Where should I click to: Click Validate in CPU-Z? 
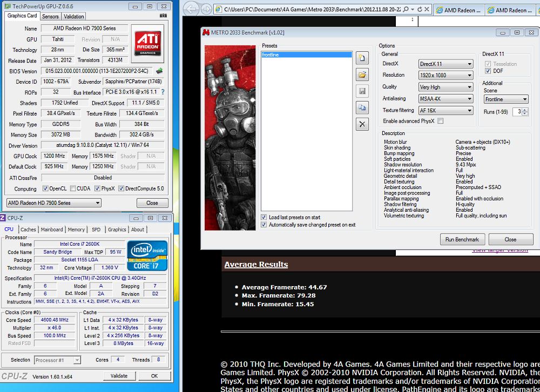(x=119, y=376)
